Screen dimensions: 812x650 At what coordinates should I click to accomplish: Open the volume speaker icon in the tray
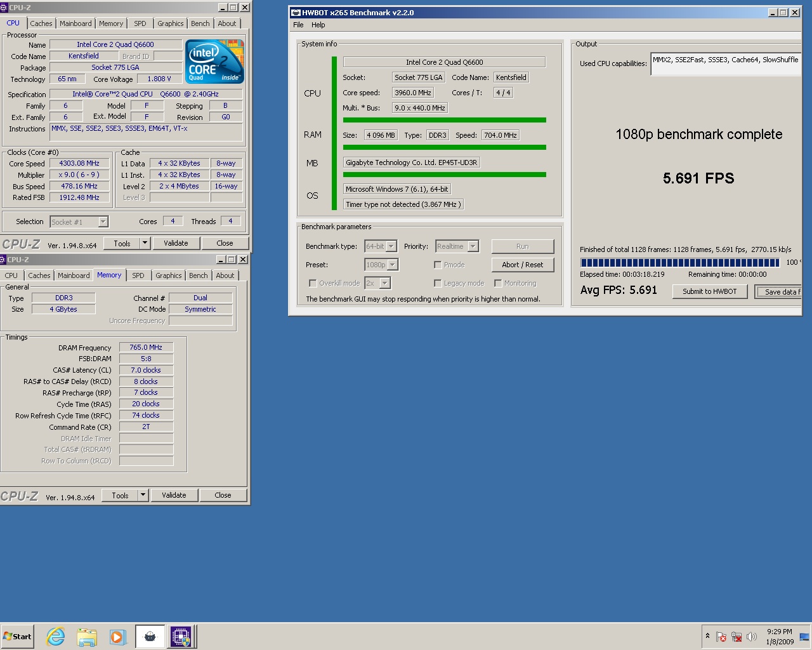pos(752,637)
